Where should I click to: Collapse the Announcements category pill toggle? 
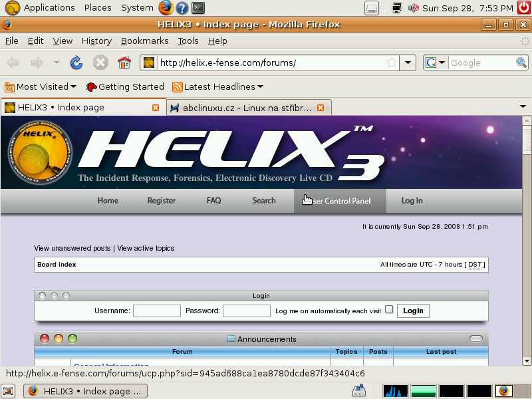(x=476, y=338)
